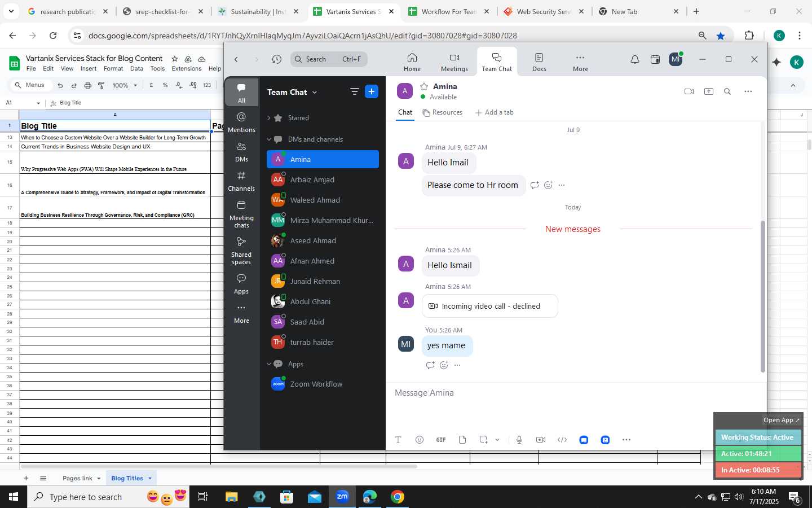Record a video message
This screenshot has width=812, height=508.
(541, 440)
